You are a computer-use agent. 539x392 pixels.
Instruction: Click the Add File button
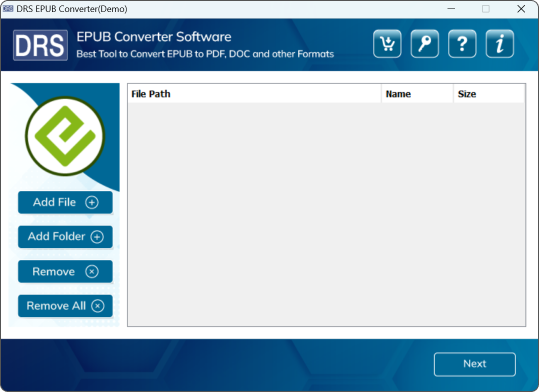coord(65,202)
